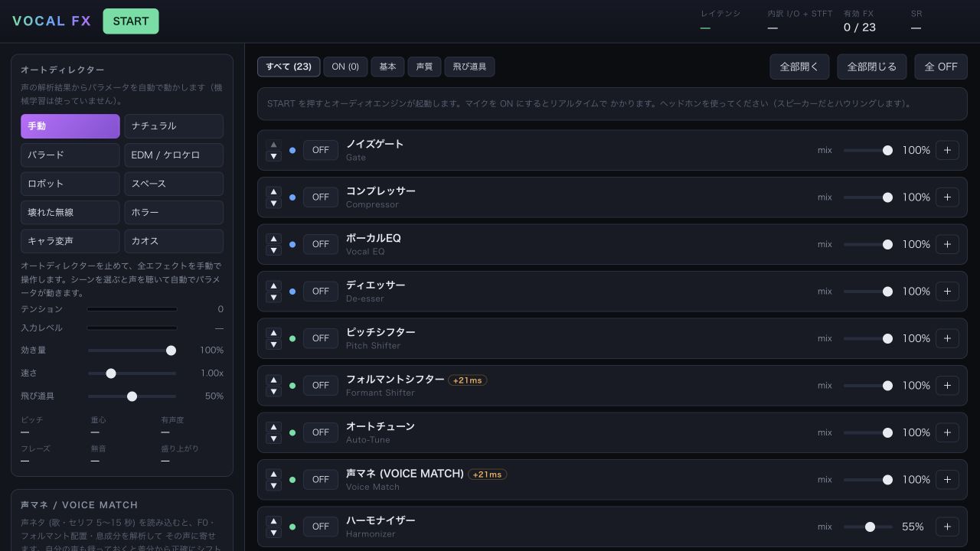
Task: Move ボーカルEQ up with its up arrow
Action: [x=273, y=239]
